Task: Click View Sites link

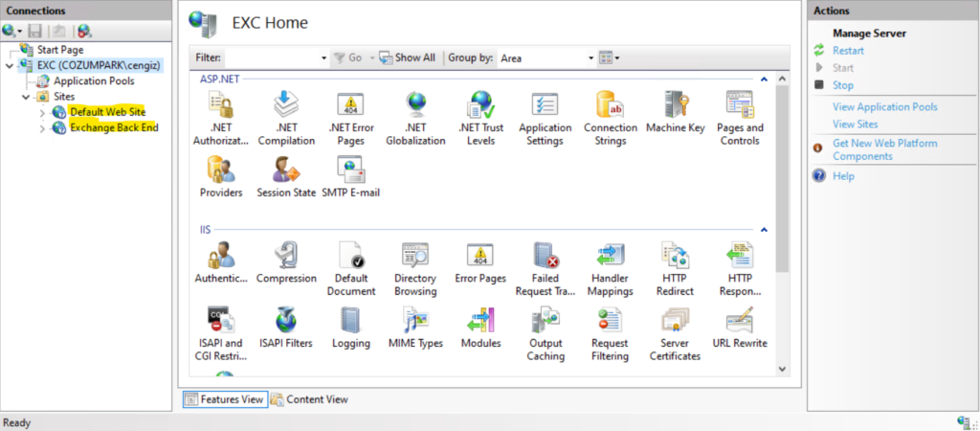Action: [x=855, y=124]
